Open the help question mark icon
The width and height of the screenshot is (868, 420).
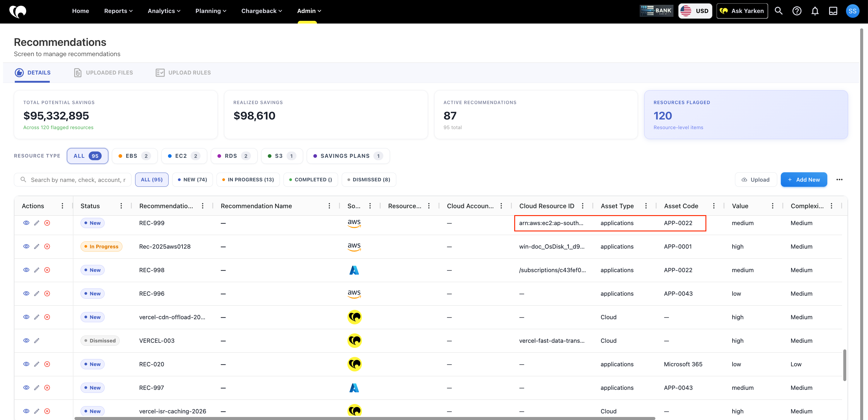pos(797,11)
